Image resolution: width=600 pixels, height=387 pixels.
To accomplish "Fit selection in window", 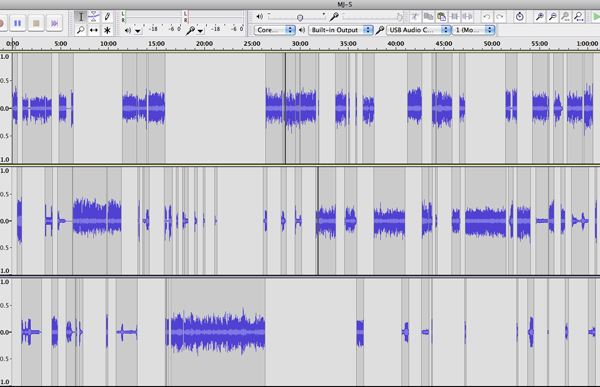I will 566,17.
